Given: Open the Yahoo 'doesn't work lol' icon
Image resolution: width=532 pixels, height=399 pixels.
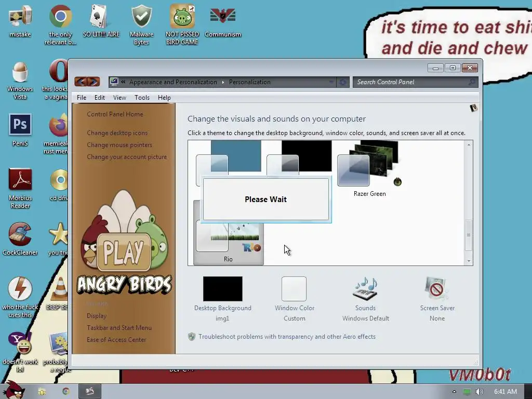Looking at the screenshot, I should 20,351.
